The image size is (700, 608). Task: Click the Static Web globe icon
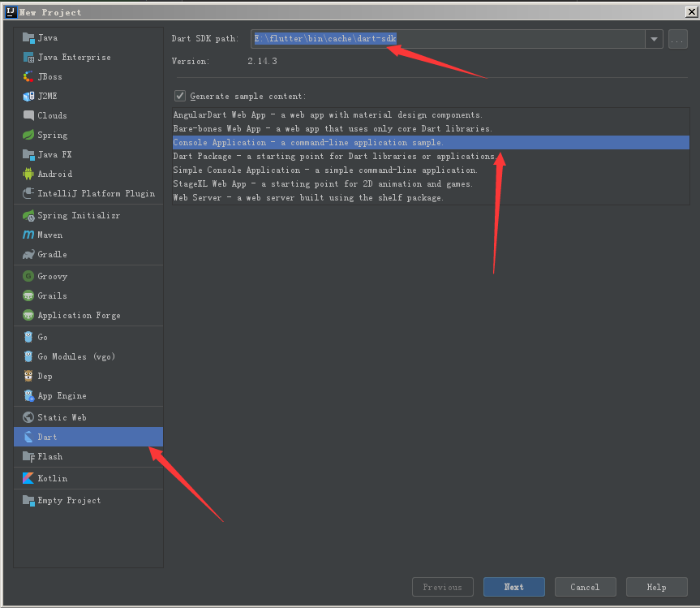click(x=28, y=417)
